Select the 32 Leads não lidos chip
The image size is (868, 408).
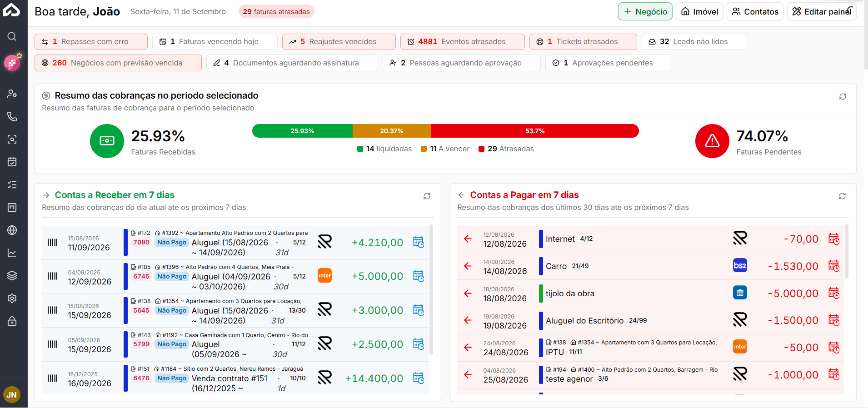tap(694, 42)
